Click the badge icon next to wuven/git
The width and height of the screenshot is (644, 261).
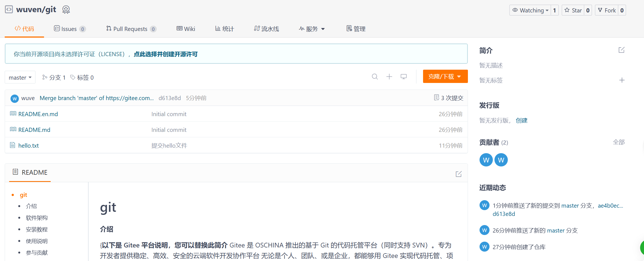coord(66,10)
